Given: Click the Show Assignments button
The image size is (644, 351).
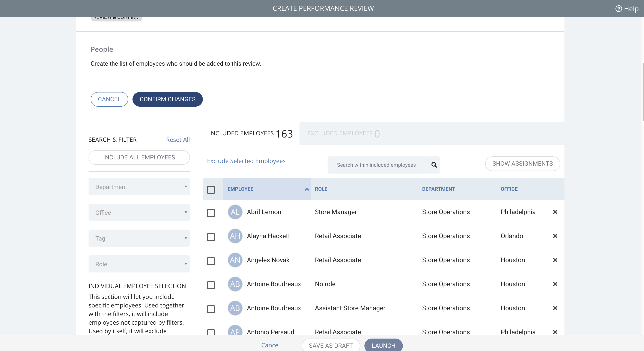Looking at the screenshot, I should (x=522, y=164).
